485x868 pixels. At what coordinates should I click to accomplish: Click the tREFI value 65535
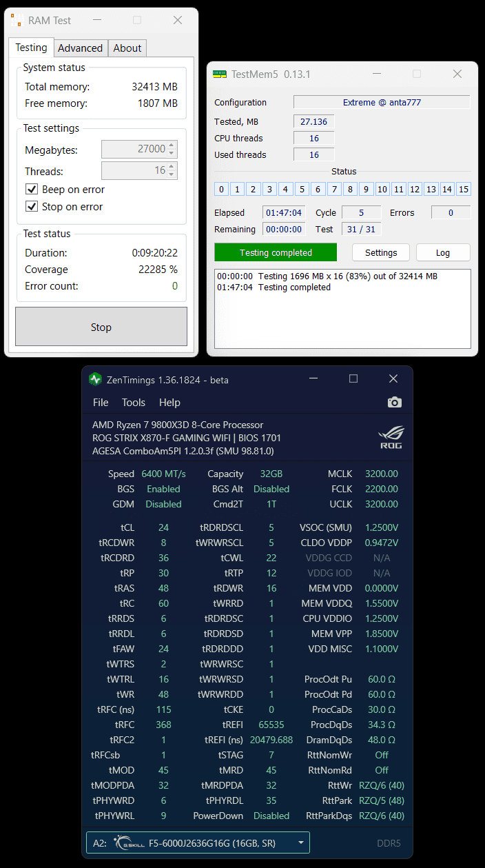[x=271, y=725]
